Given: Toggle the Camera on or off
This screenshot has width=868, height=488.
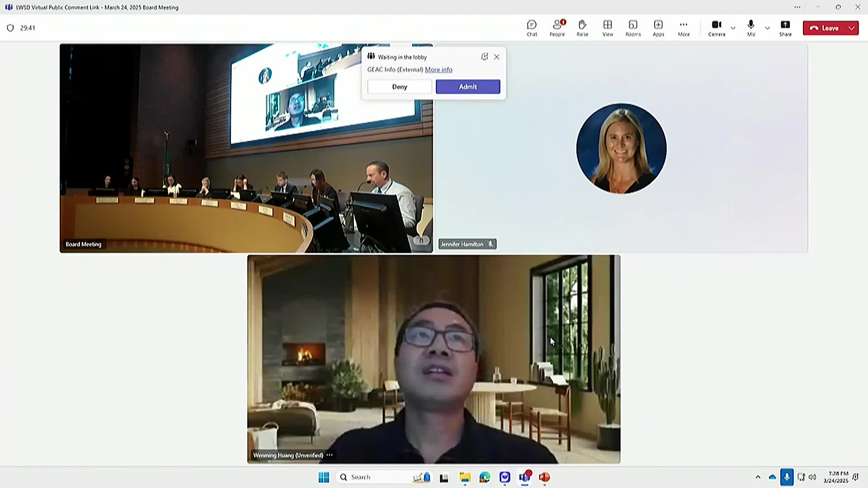Looking at the screenshot, I should (x=717, y=28).
